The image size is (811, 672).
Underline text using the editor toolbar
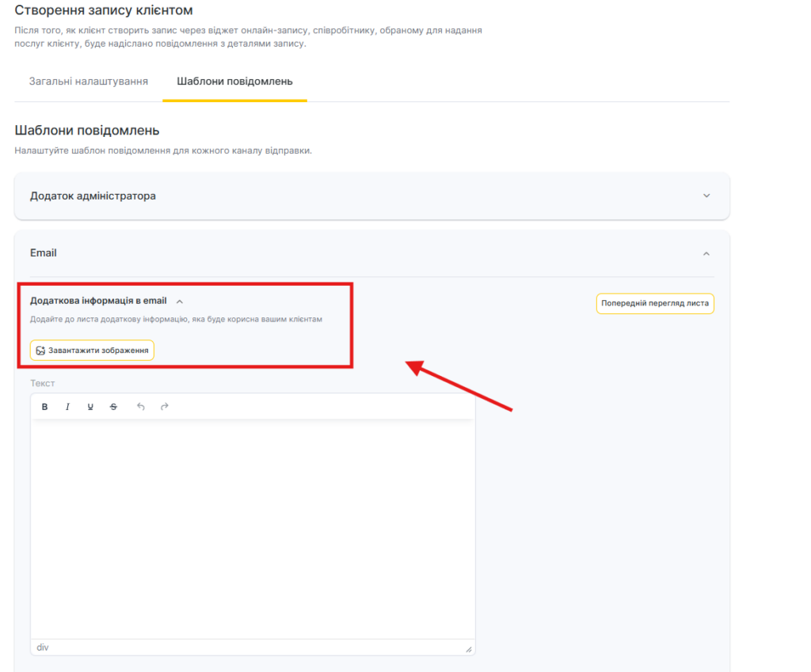click(90, 407)
